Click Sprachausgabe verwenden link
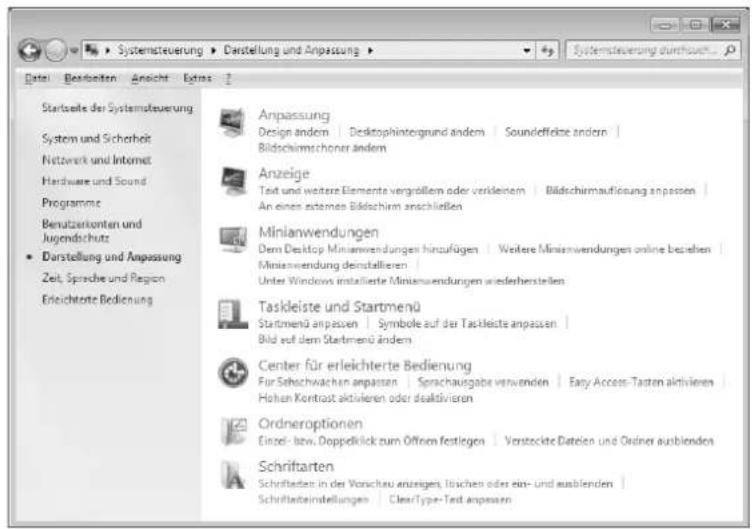 (x=483, y=382)
